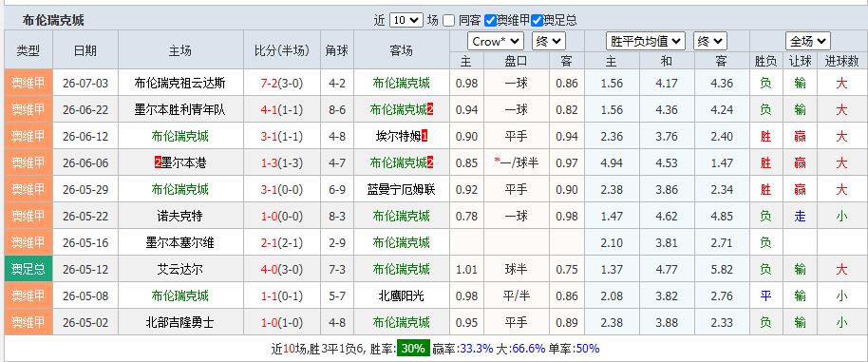
Task: Click red card badge on 布伦瑞克城 in 26-06-22 row
Action: point(430,109)
